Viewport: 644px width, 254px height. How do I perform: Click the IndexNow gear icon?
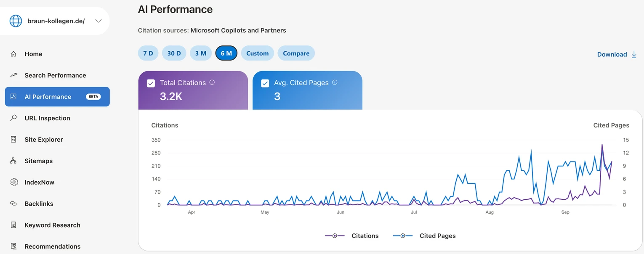click(14, 182)
